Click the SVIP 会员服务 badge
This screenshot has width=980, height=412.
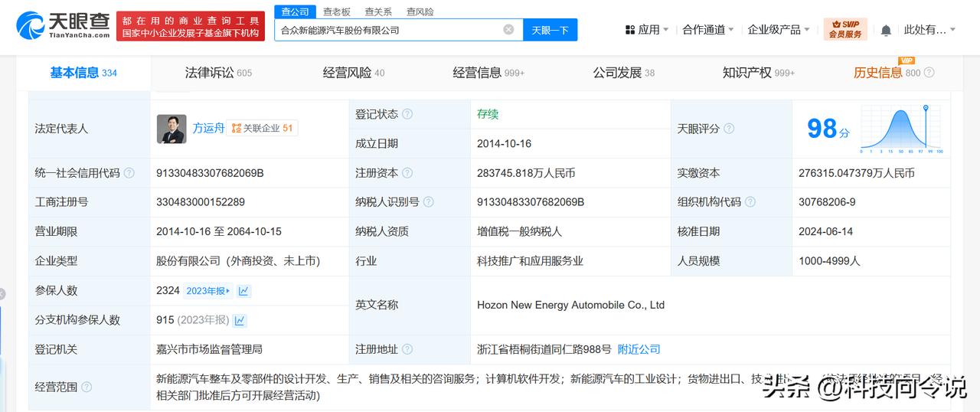[845, 30]
